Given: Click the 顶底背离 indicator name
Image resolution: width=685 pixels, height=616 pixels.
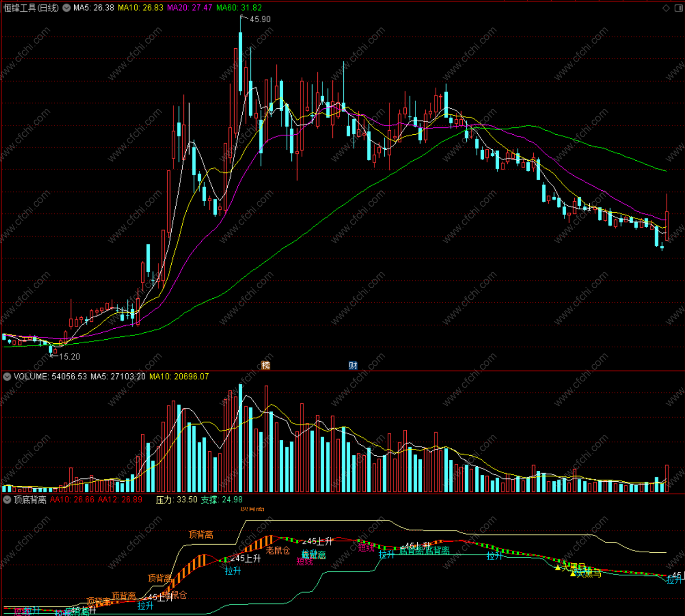Looking at the screenshot, I should click(x=30, y=499).
